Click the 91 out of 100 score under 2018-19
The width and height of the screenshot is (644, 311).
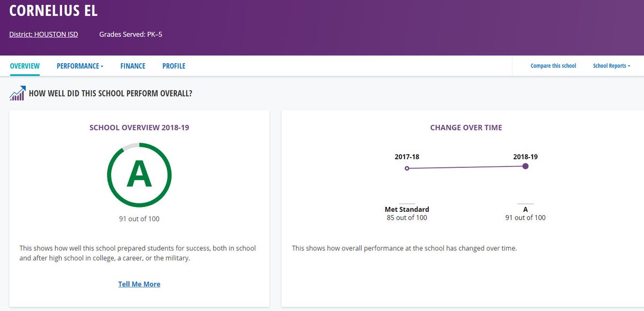pyautogui.click(x=525, y=218)
